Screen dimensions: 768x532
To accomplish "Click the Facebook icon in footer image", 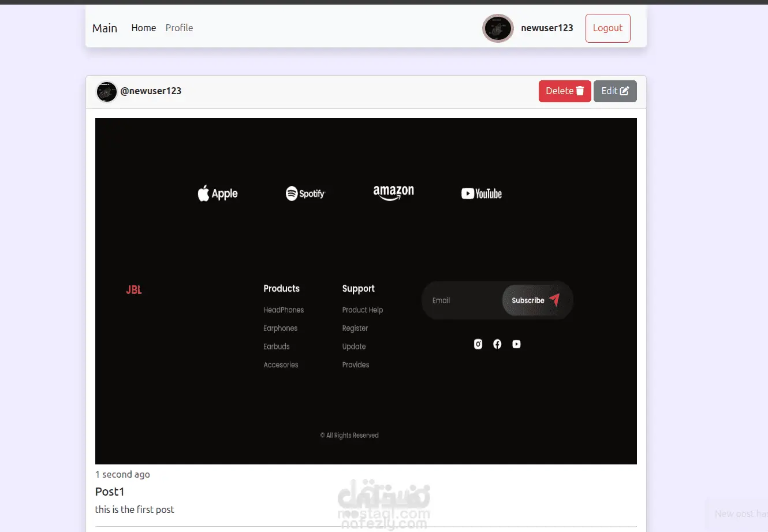I will pyautogui.click(x=497, y=344).
